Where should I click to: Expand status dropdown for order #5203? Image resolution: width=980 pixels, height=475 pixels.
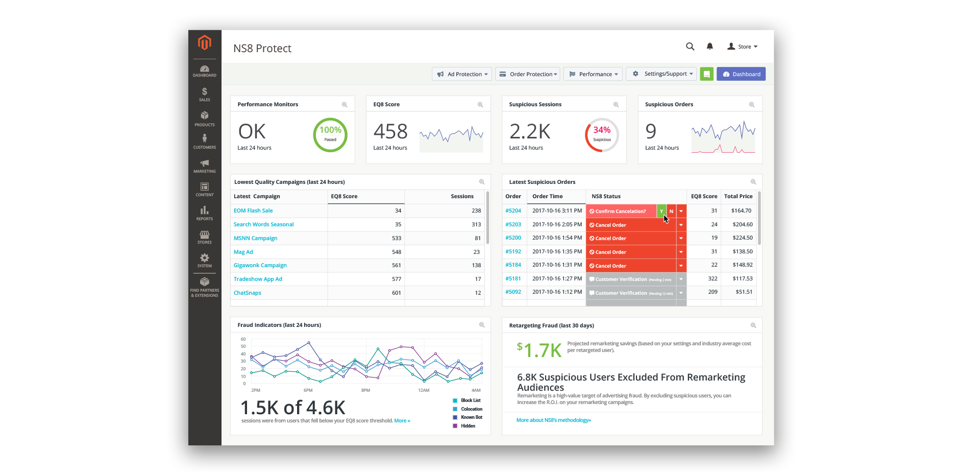[x=681, y=225]
